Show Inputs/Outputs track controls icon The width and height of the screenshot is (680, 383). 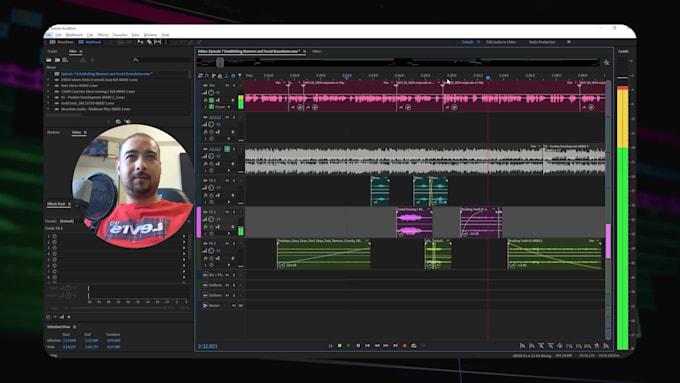200,75
